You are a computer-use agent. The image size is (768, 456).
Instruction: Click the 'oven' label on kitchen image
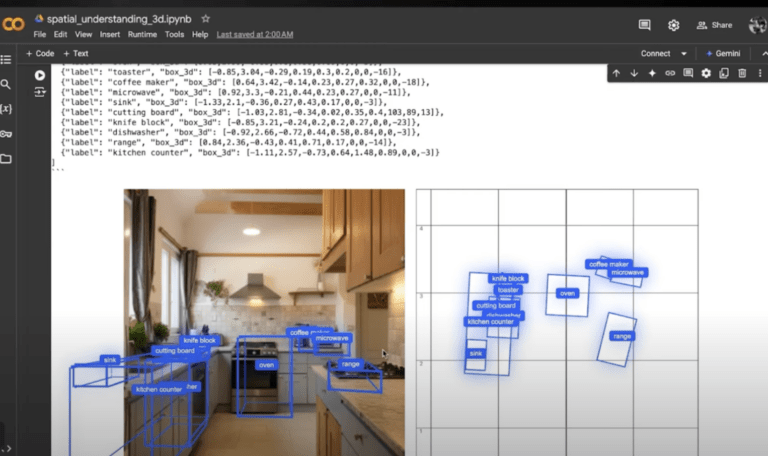[266, 365]
